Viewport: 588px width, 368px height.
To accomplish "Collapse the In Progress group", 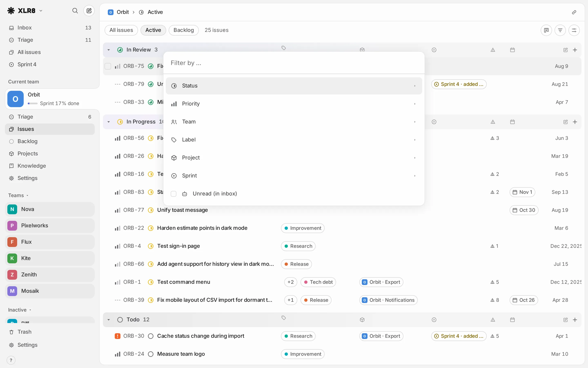I will click(109, 122).
